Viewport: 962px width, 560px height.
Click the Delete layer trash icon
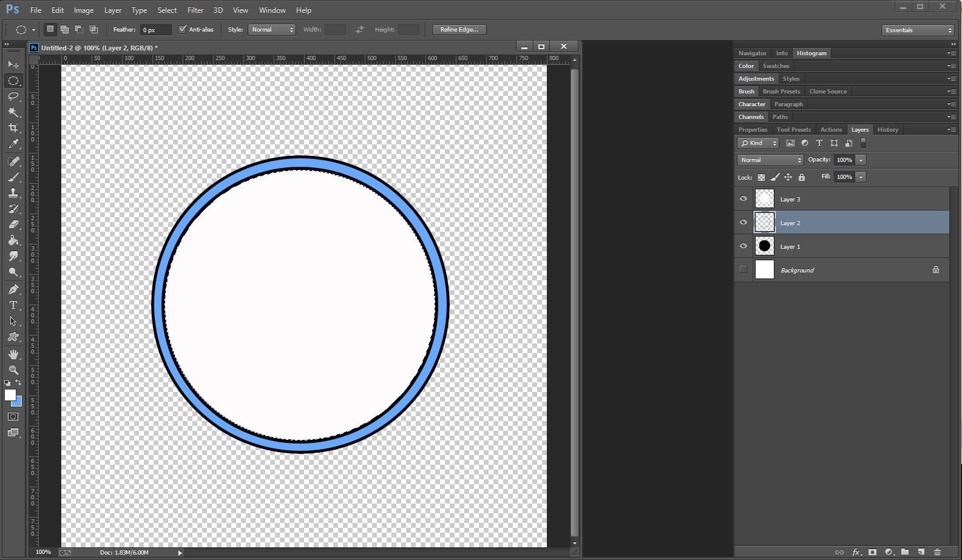pyautogui.click(x=937, y=552)
